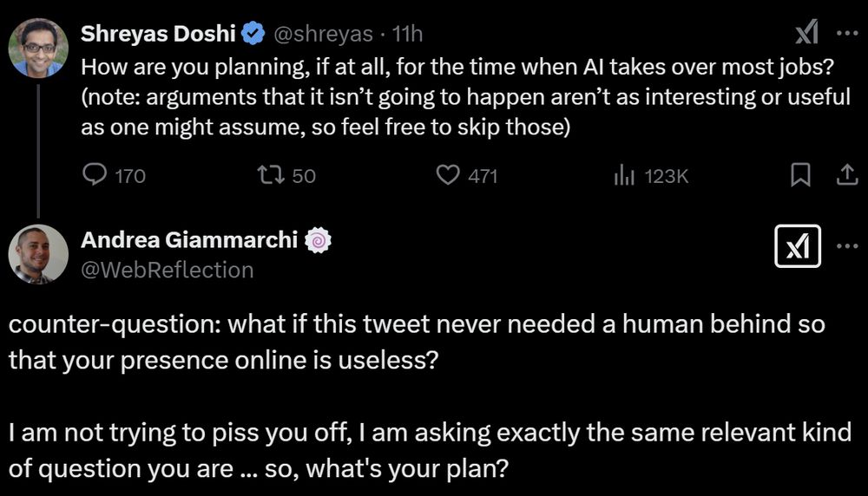Open Andrea Giammarchi's profile picture
Viewport: 868px width, 496px height.
click(38, 254)
